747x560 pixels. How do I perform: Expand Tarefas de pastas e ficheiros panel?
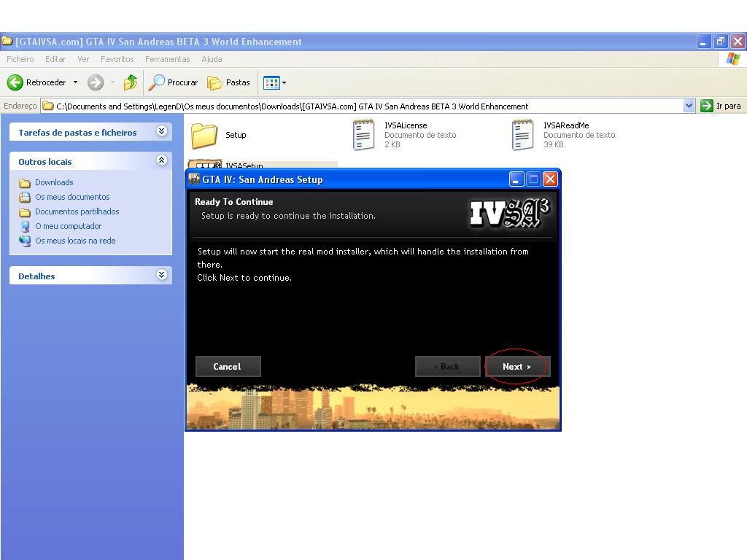point(161,131)
